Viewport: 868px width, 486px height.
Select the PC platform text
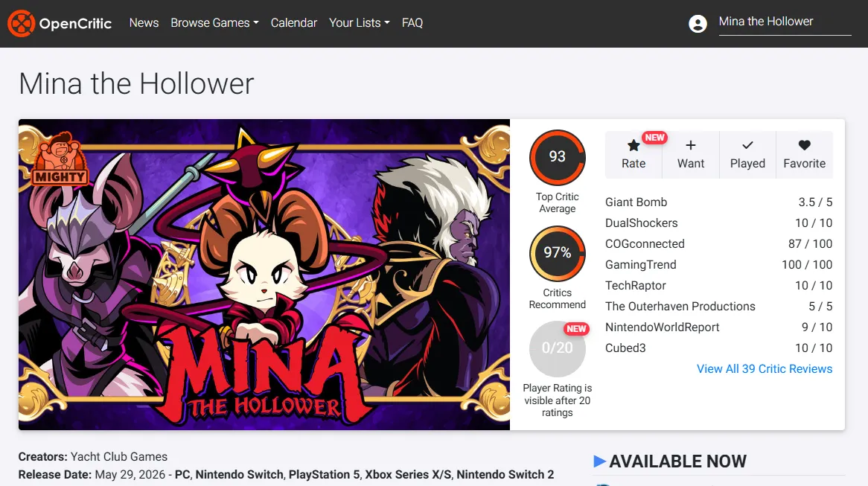tap(182, 474)
